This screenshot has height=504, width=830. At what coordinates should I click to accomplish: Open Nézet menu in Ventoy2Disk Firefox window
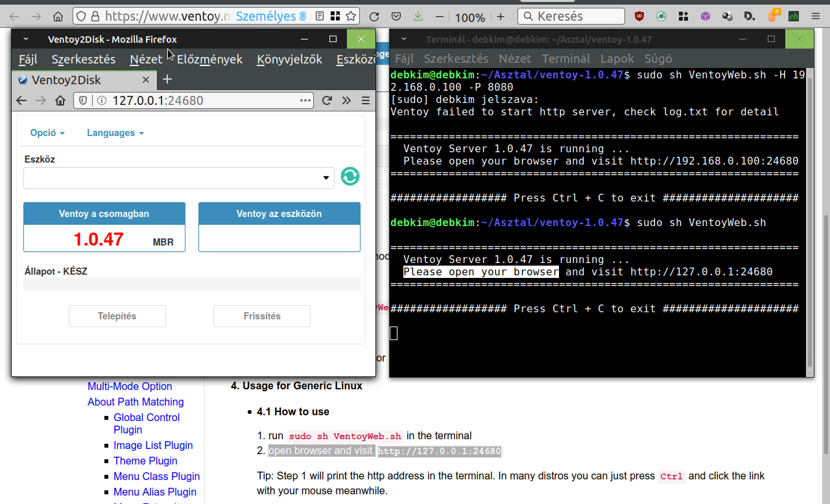click(x=146, y=60)
